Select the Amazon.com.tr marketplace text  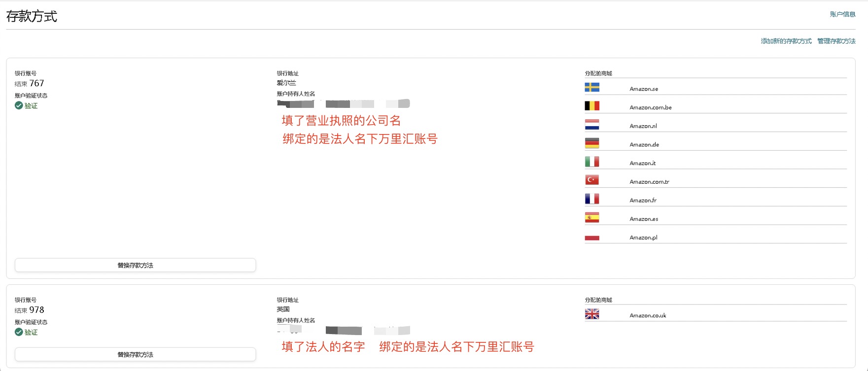tap(649, 182)
